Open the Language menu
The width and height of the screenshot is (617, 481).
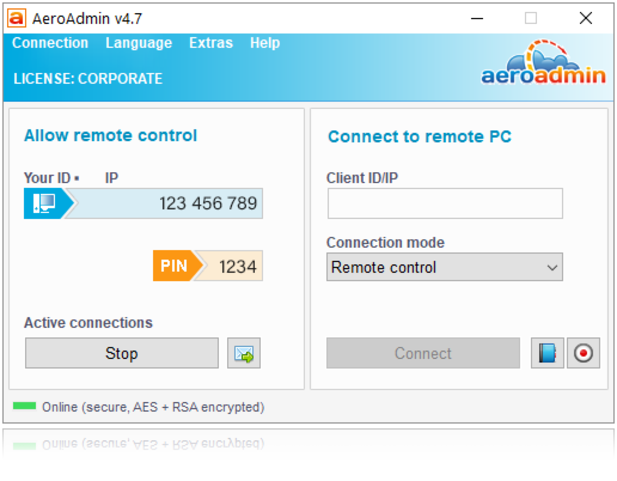(x=139, y=43)
